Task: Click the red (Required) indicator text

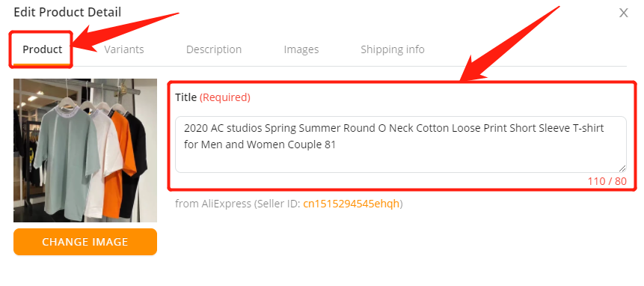Action: 224,97
